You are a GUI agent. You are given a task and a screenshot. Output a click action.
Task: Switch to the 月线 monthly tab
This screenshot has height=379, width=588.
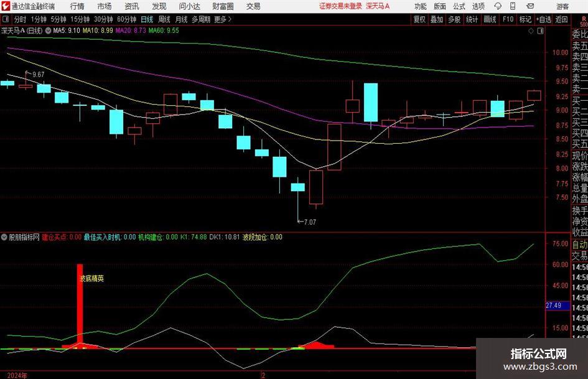tap(182, 19)
